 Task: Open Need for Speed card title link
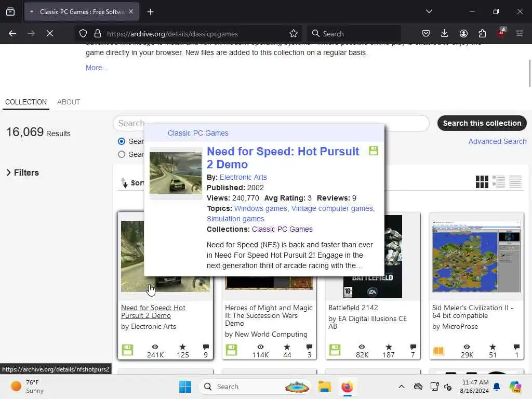coord(153,312)
